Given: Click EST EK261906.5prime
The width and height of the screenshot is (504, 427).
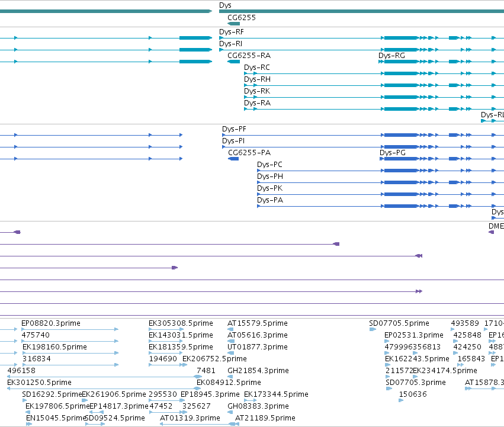Looking at the screenshot, I should point(114,394).
